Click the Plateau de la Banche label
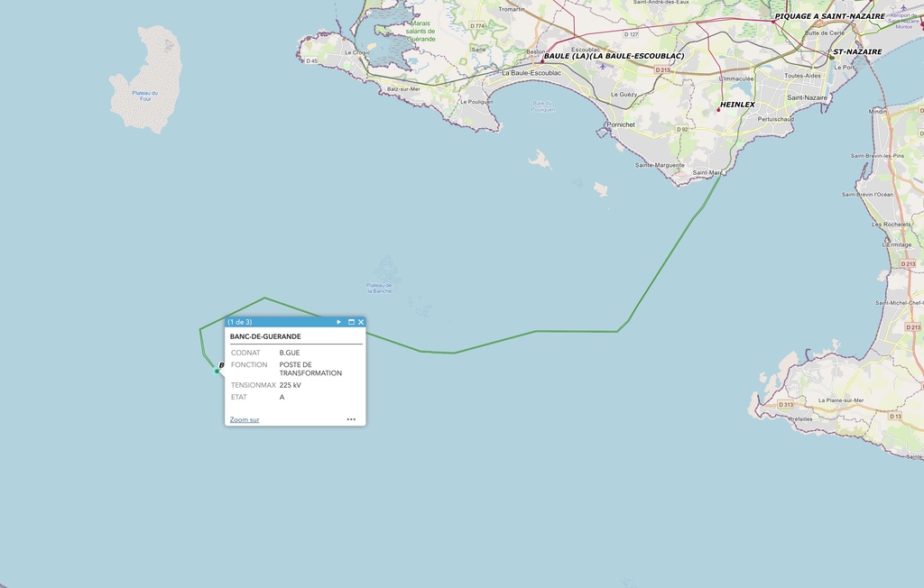This screenshot has width=924, height=588. [380, 288]
